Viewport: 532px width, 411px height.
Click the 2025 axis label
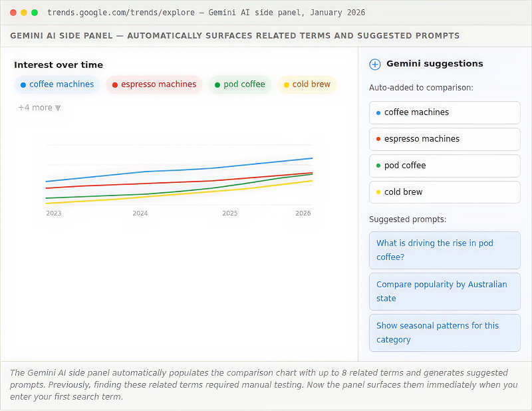[x=229, y=213]
